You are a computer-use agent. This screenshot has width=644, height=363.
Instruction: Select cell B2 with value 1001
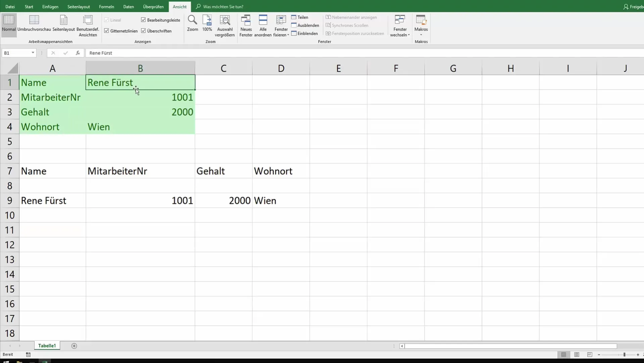point(140,97)
